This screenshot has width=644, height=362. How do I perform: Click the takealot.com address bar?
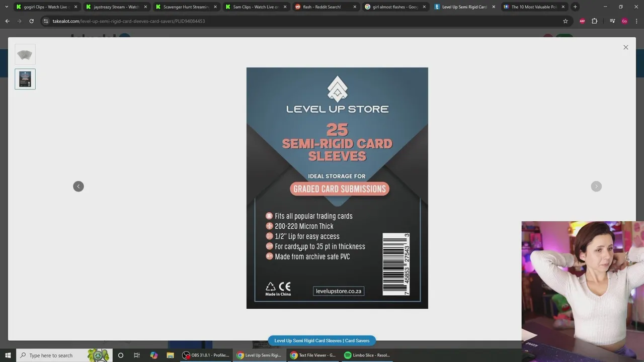tap(302, 21)
